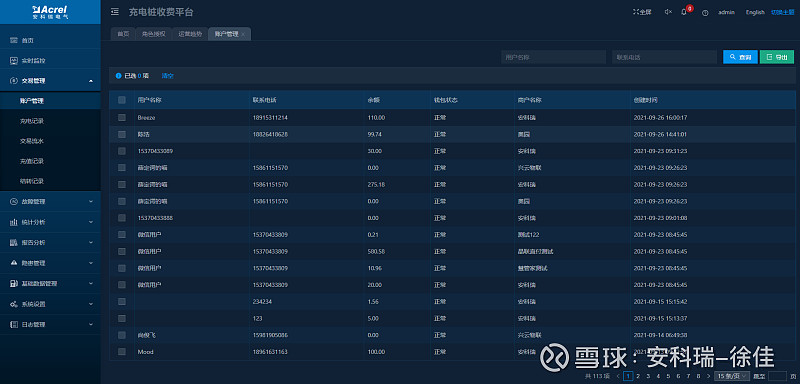Switch to the 运营趋势 tab

[190, 34]
